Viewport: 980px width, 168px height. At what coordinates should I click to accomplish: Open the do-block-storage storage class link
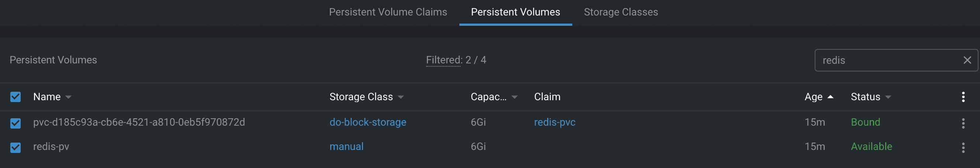click(367, 122)
